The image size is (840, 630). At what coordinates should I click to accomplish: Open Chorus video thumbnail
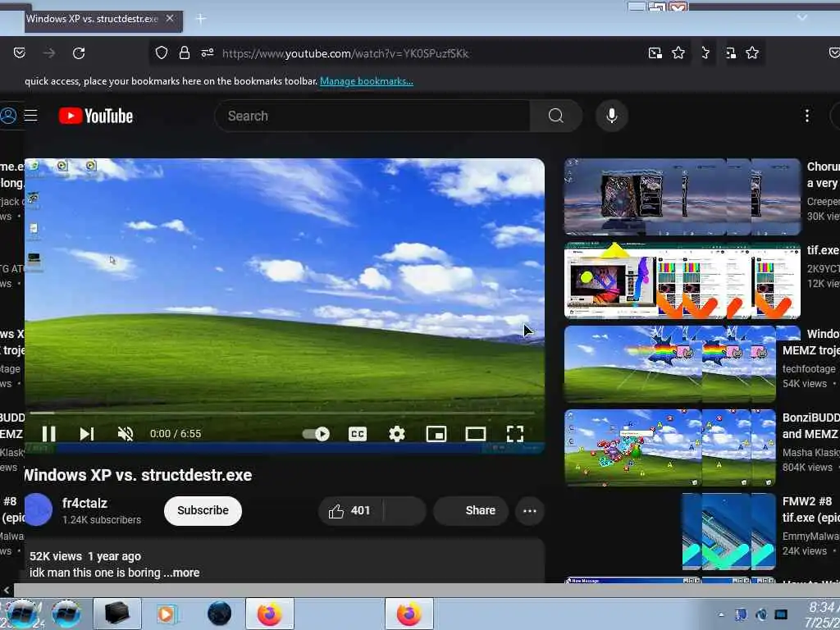pyautogui.click(x=682, y=197)
